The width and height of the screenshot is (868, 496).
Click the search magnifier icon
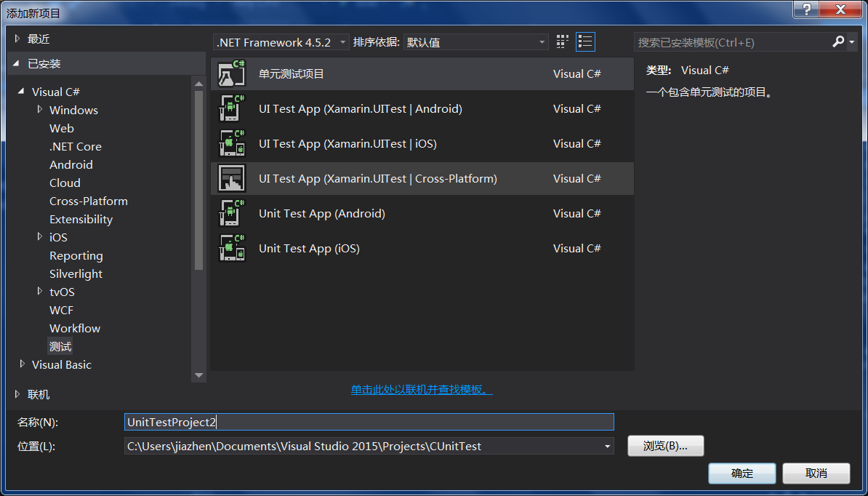point(838,41)
